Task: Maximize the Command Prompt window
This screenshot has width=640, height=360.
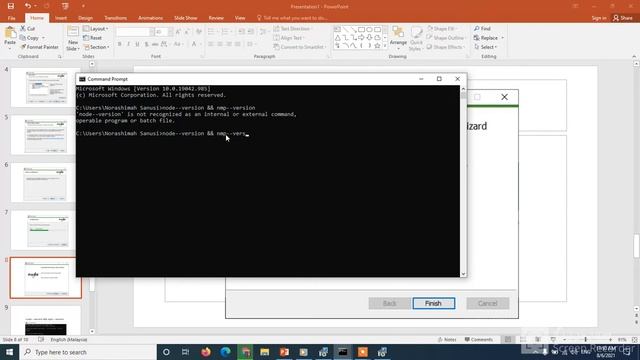Action: (439, 79)
